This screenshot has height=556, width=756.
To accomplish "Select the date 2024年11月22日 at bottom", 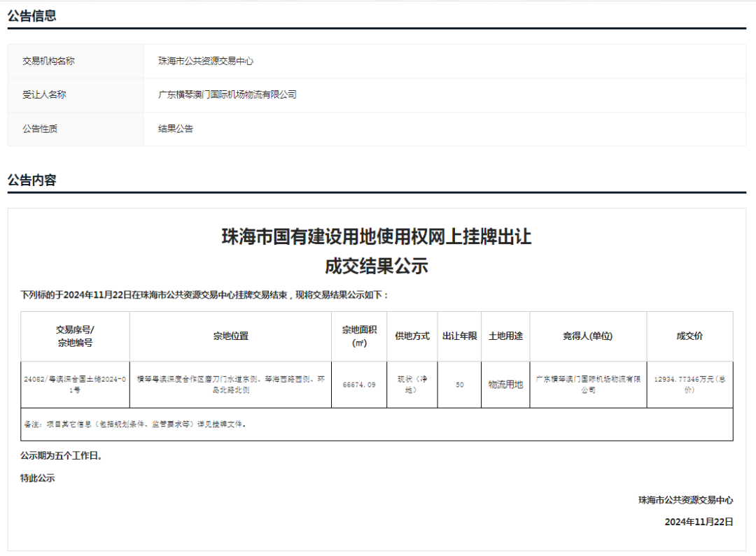I will click(696, 521).
